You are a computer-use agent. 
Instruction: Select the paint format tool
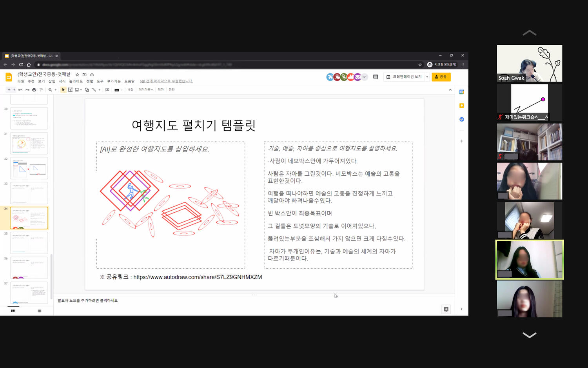41,90
